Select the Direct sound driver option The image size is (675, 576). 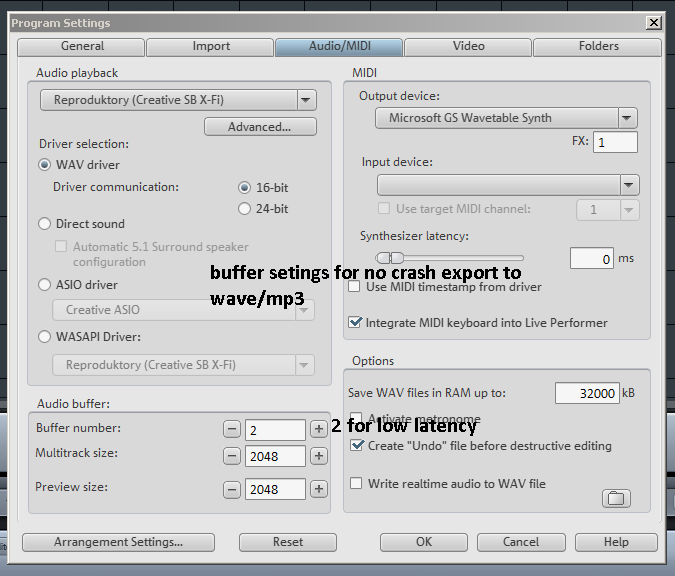[44, 224]
